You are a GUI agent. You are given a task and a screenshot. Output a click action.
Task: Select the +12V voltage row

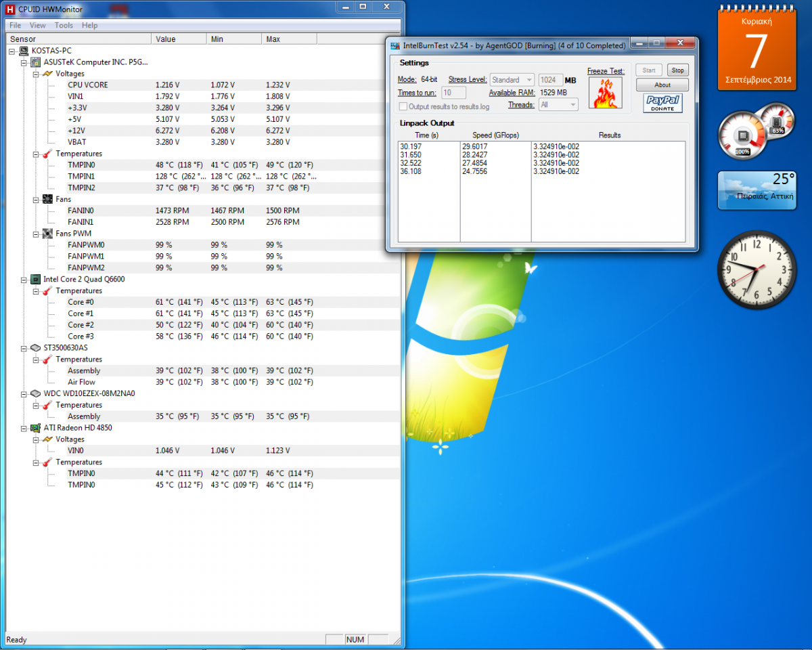click(x=203, y=131)
